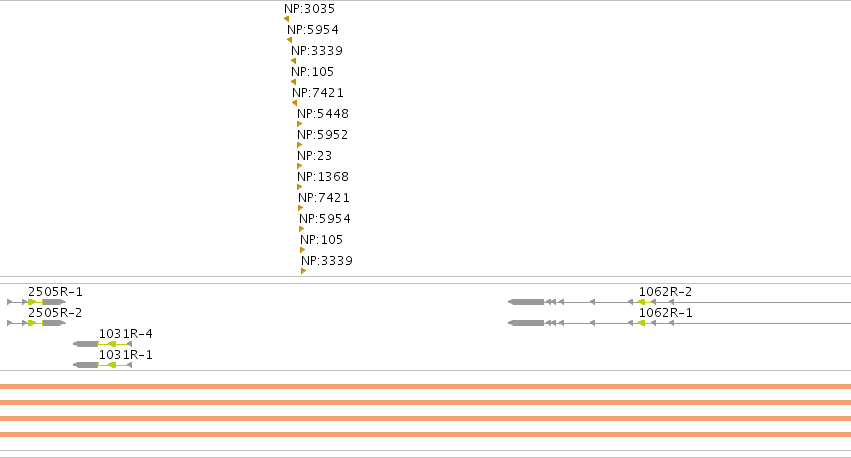
Task: Click right-pointing marker under the lower NP:5954
Action: tap(302, 229)
